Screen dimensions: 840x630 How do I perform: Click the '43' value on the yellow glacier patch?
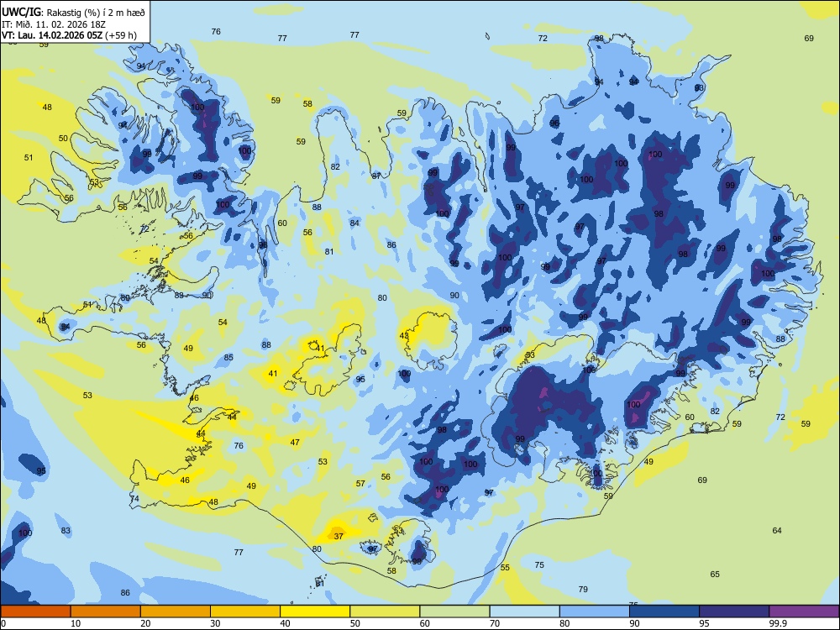[404, 336]
